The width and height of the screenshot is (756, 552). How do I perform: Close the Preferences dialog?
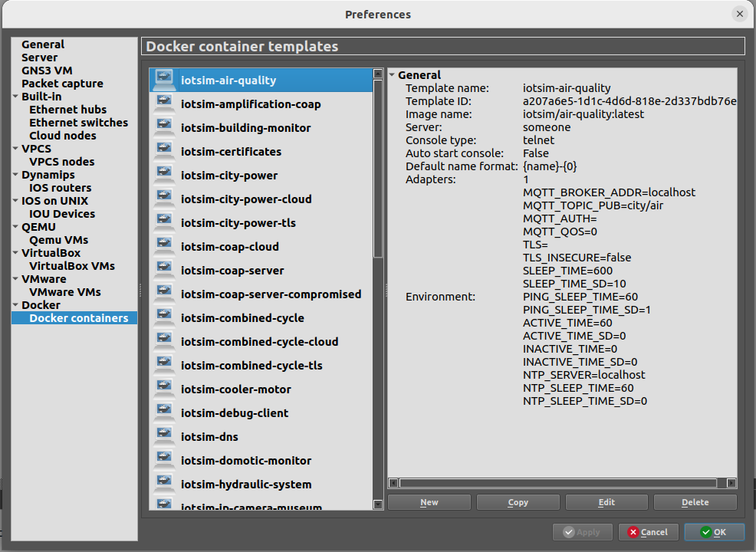pyautogui.click(x=740, y=14)
